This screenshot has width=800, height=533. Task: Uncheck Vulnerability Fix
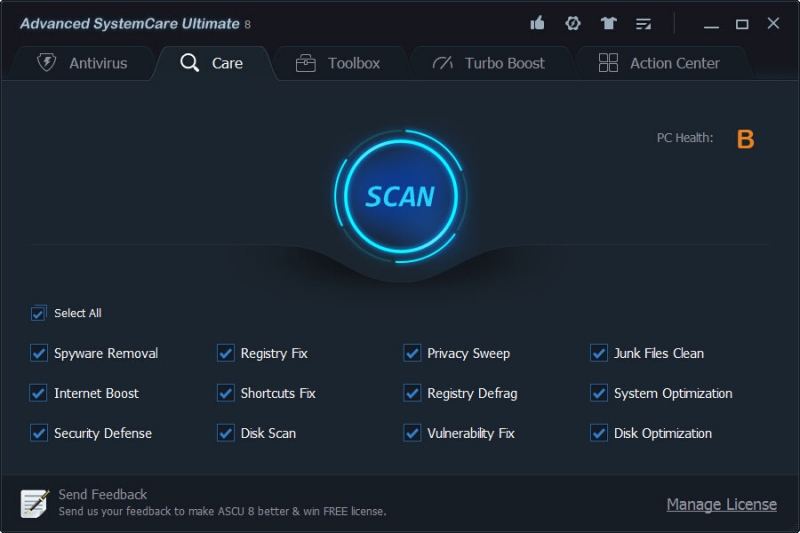tap(412, 433)
